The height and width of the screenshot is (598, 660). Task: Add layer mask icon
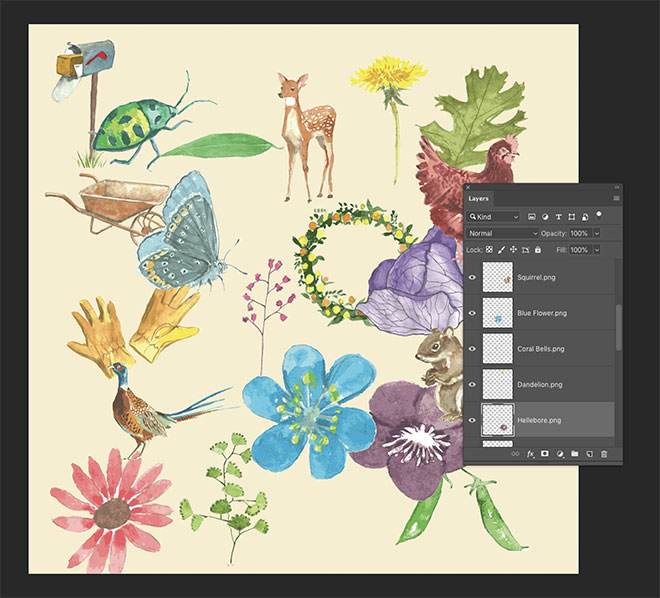click(545, 454)
